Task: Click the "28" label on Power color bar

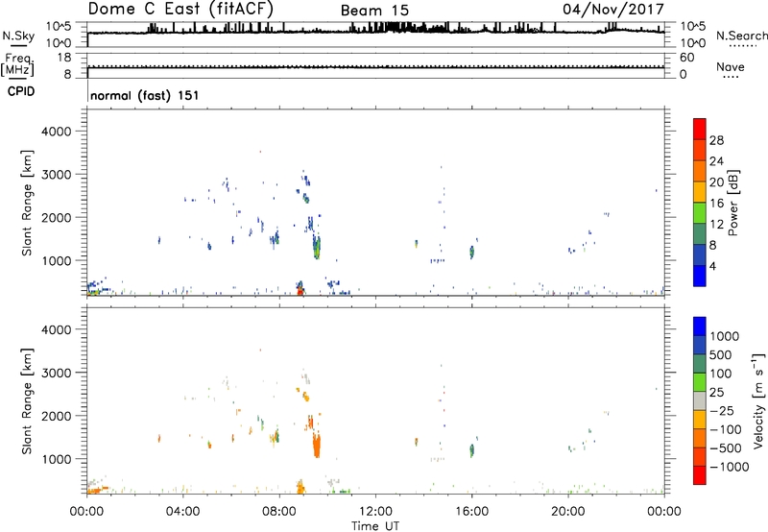Action: 716,140
